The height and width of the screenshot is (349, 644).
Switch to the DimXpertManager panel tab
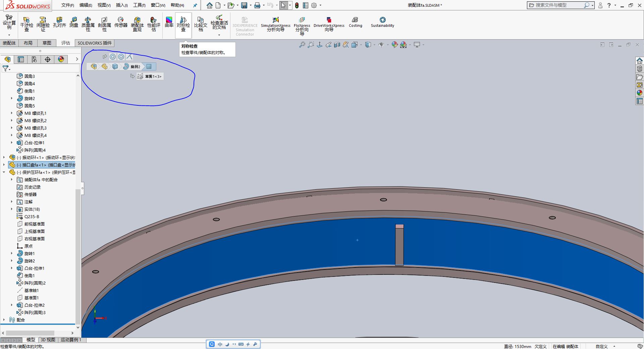(x=48, y=59)
